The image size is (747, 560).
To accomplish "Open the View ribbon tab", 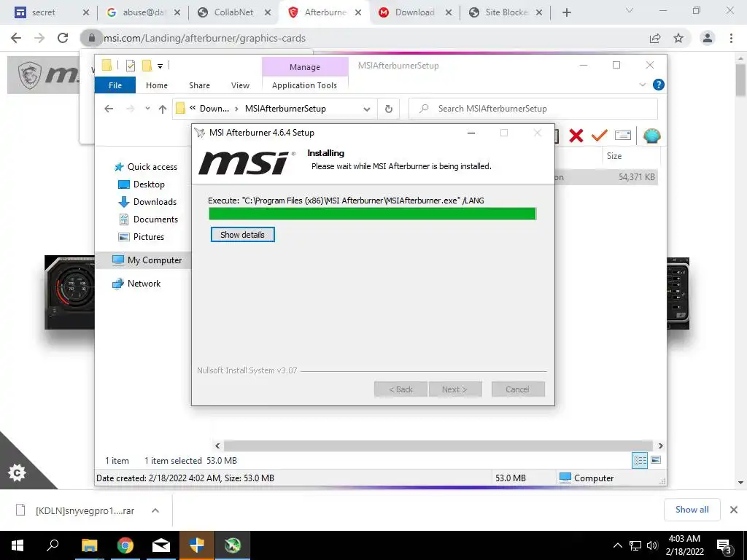I will tap(240, 85).
